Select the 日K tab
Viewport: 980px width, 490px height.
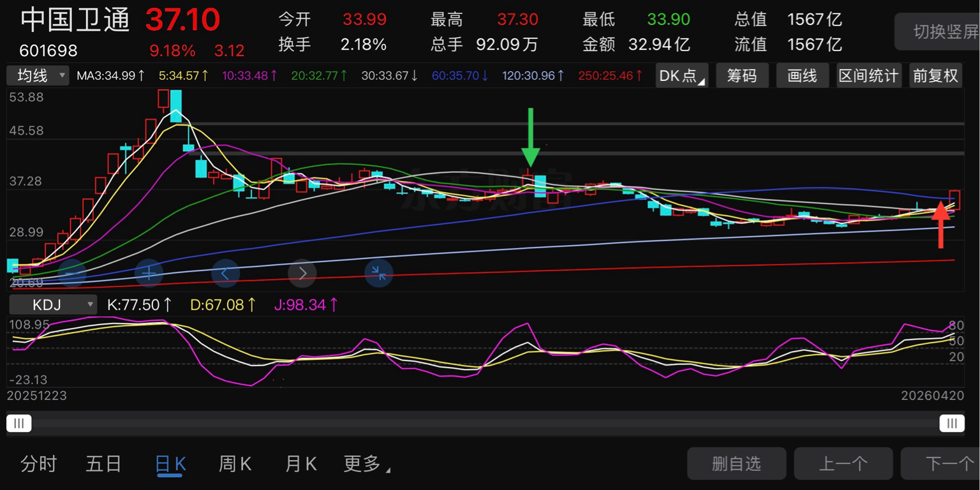tap(170, 464)
